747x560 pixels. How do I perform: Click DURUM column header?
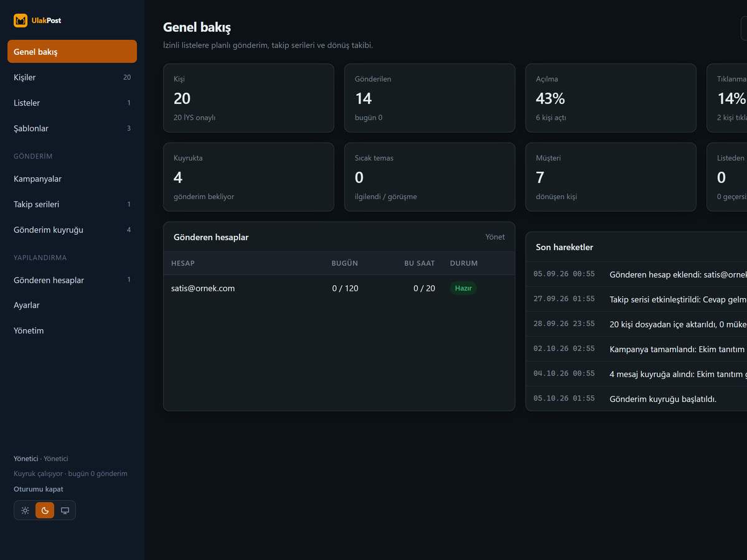(464, 263)
